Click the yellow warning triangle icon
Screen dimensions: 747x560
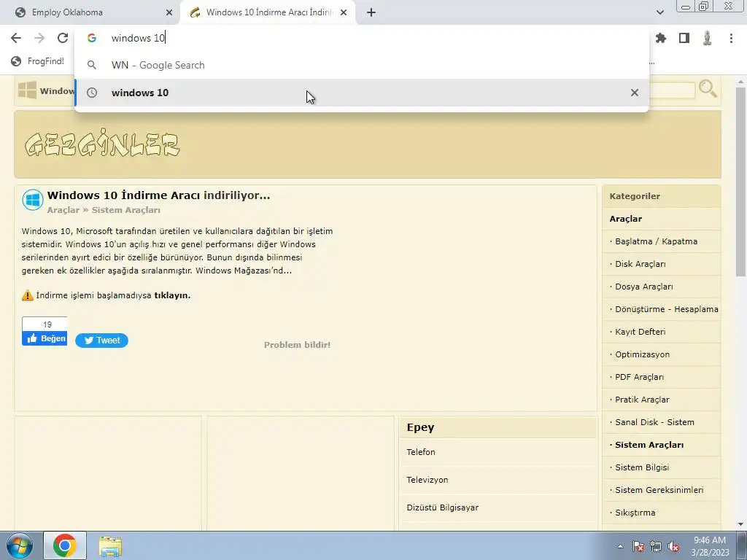click(x=28, y=295)
